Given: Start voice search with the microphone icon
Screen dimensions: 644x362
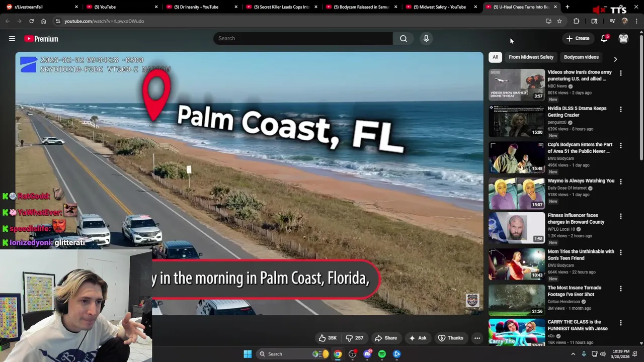Looking at the screenshot, I should 426,38.
